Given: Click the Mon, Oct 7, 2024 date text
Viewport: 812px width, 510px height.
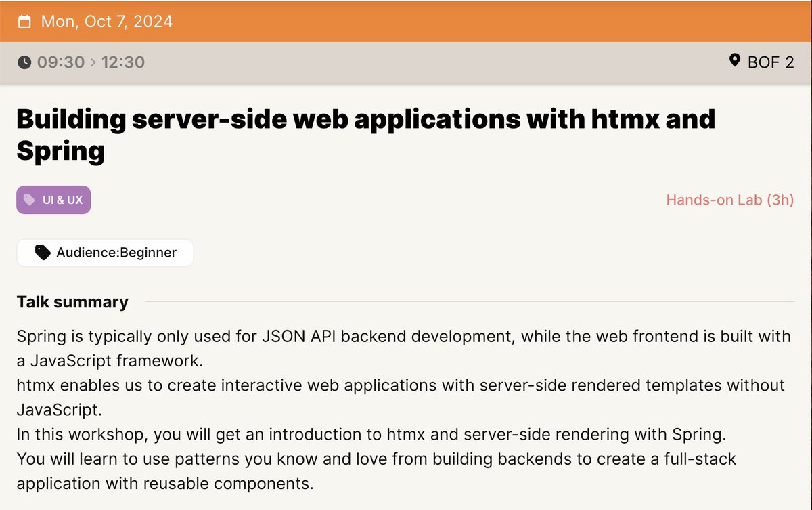Looking at the screenshot, I should click(107, 22).
